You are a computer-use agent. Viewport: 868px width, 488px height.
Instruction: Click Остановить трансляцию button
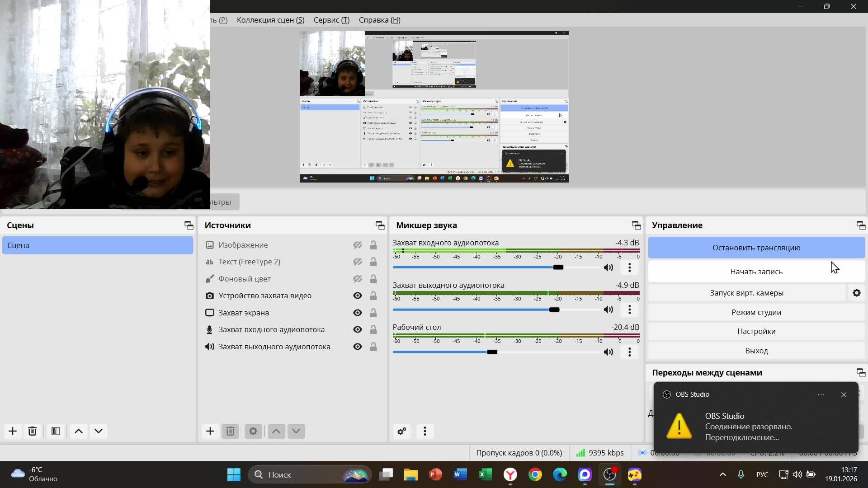(x=756, y=248)
